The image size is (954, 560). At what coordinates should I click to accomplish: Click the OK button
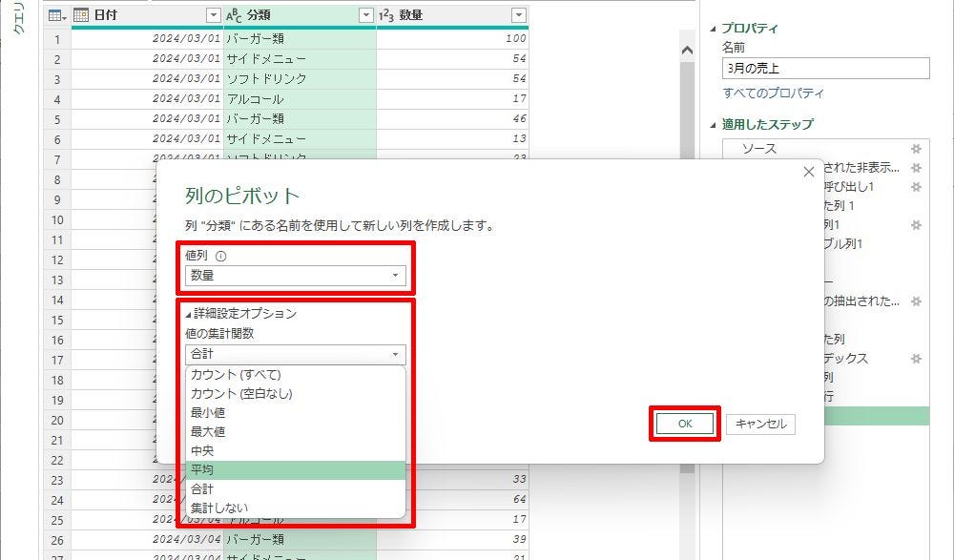[x=684, y=424]
